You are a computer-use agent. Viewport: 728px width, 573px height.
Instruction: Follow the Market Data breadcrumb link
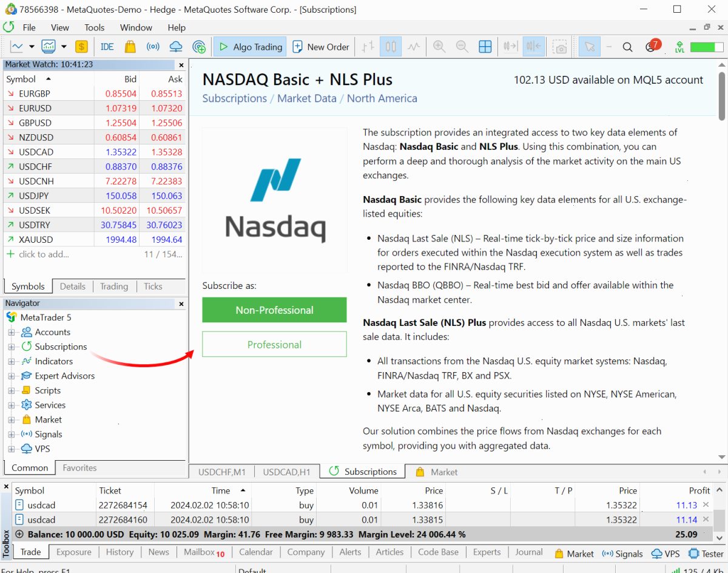tap(306, 98)
